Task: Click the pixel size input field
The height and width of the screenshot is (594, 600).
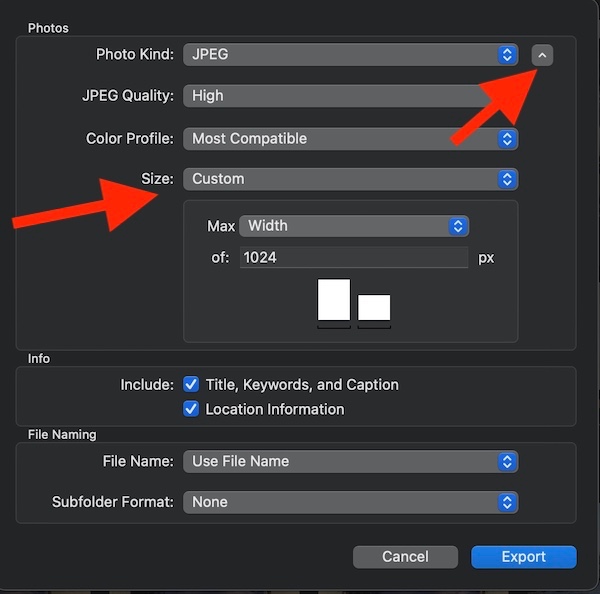Action: click(354, 258)
